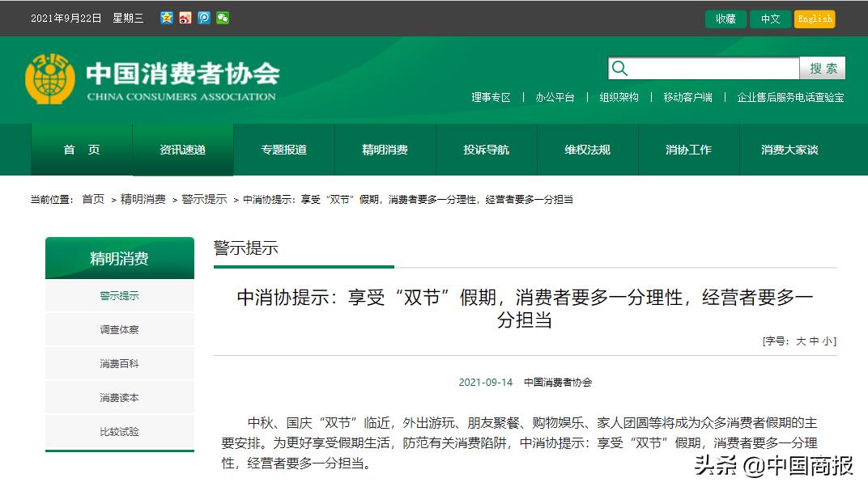Share the article via the Qzone icon
Screen dimensions: 868x491
point(167,17)
